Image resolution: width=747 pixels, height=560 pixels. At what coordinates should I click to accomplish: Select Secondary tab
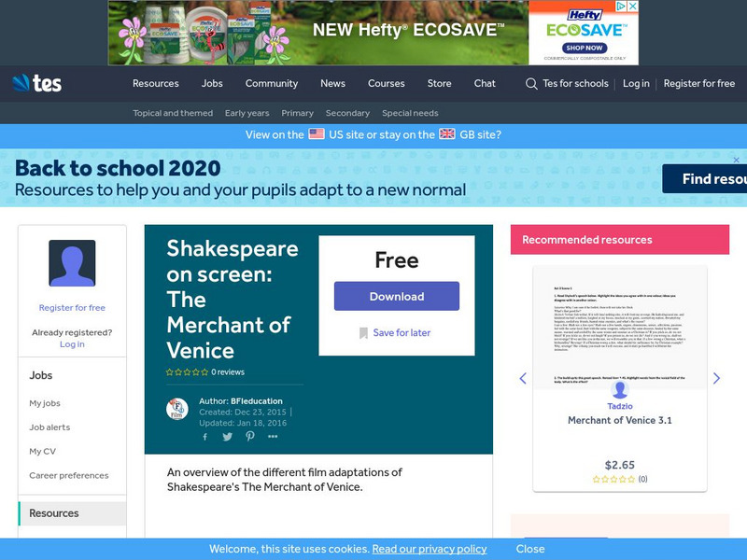pos(347,113)
